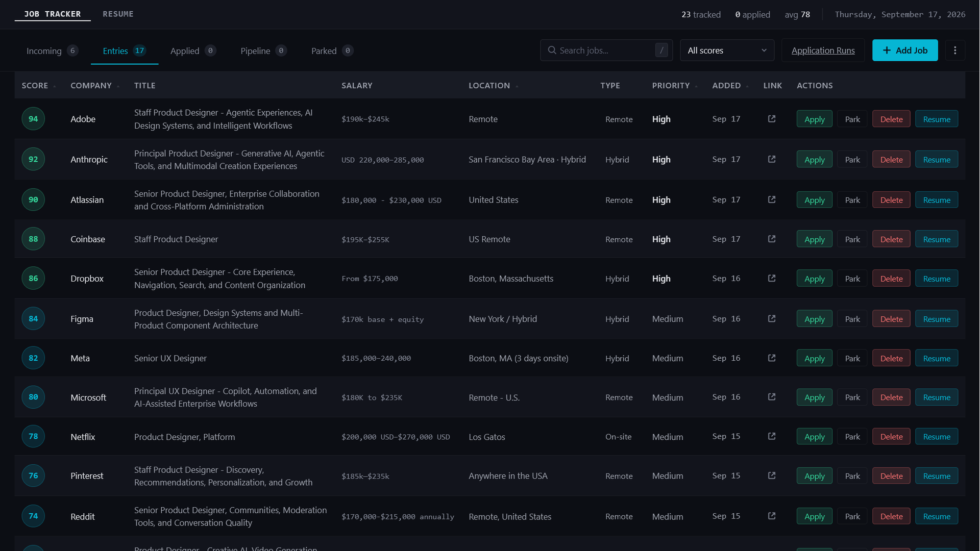980x551 pixels.
Task: Sort table by Location column
Action: [493, 85]
